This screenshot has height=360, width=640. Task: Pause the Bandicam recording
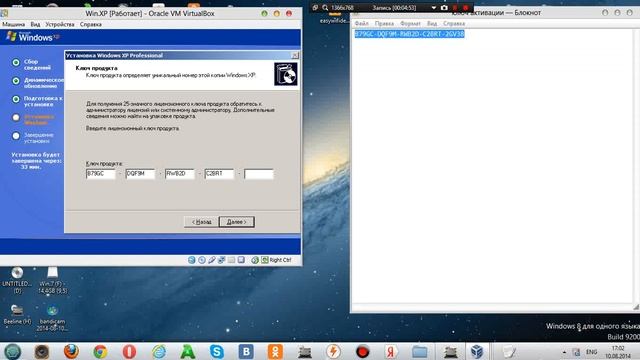click(455, 7)
